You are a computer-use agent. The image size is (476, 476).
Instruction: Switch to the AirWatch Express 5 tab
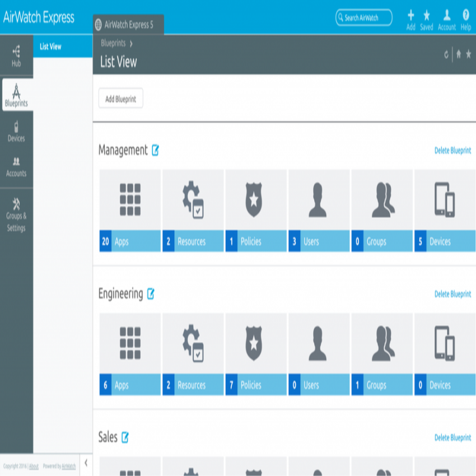(130, 25)
